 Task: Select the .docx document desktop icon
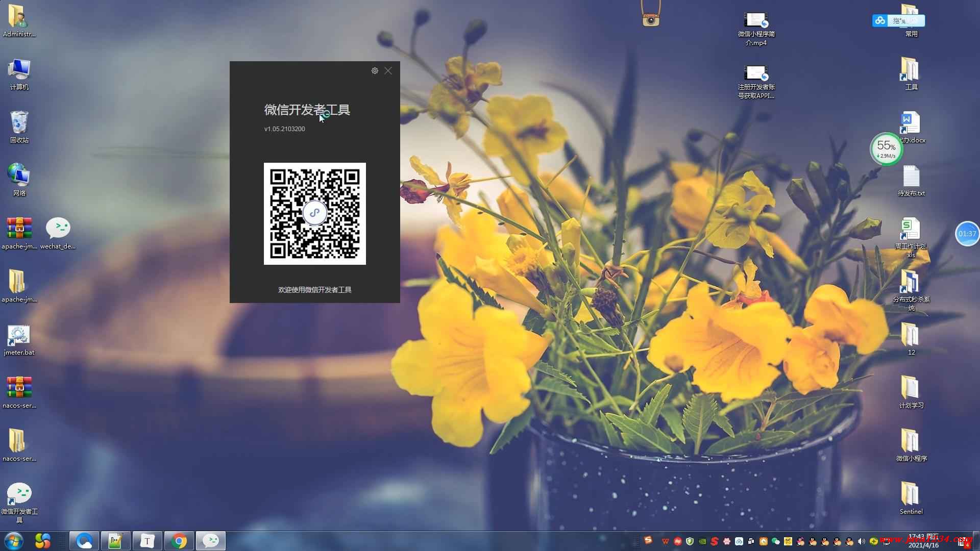click(911, 127)
